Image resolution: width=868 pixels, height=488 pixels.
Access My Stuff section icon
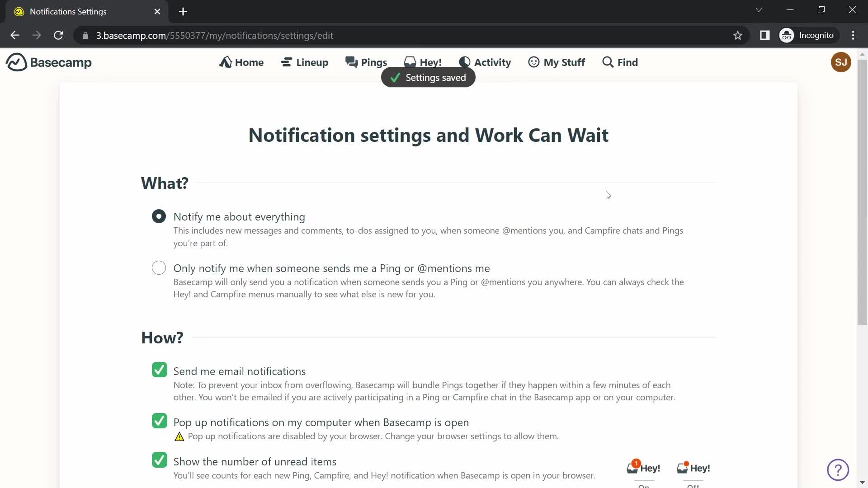coord(533,62)
